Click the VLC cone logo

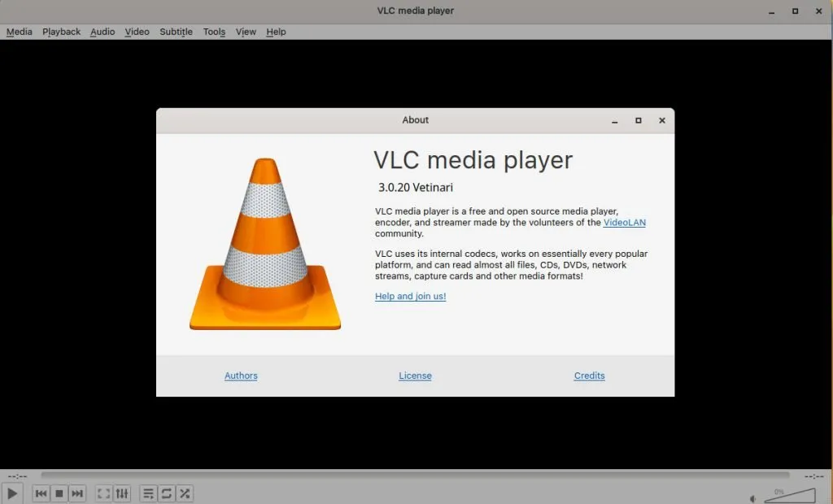265,244
